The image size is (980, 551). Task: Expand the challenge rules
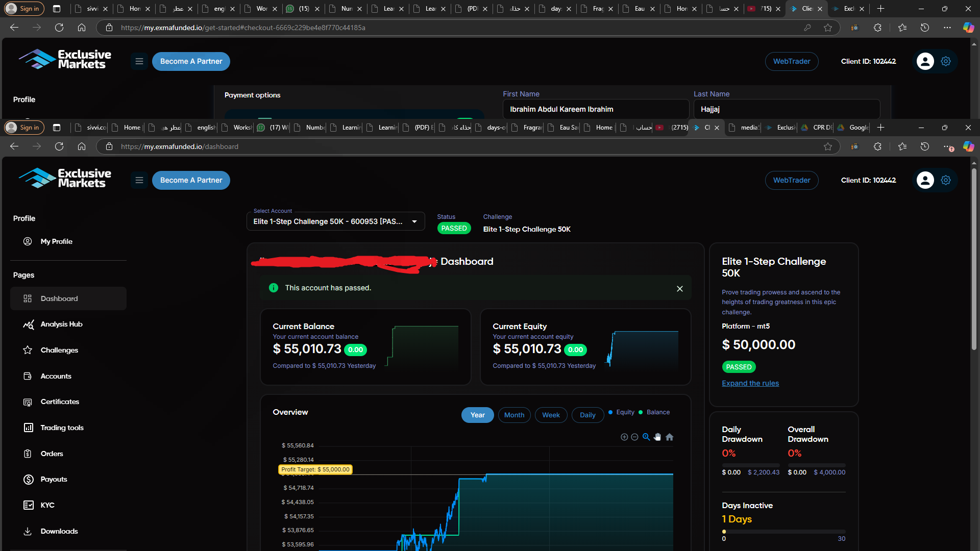point(750,383)
